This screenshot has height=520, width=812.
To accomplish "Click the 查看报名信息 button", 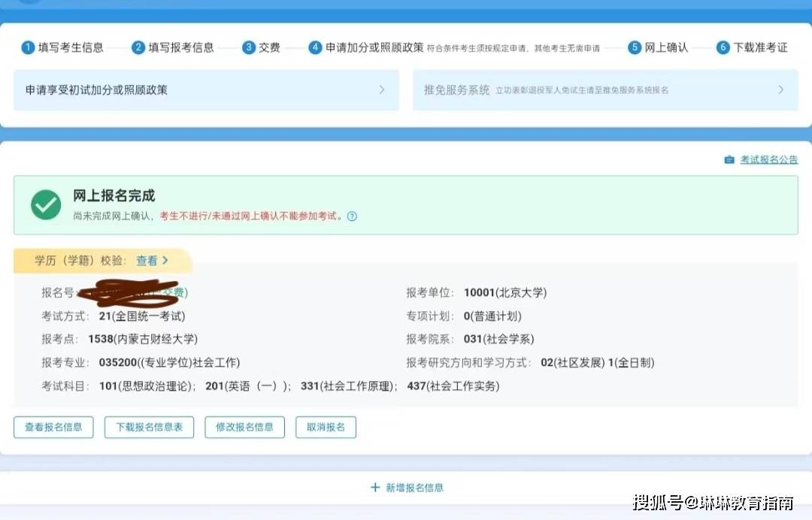I will (x=53, y=428).
